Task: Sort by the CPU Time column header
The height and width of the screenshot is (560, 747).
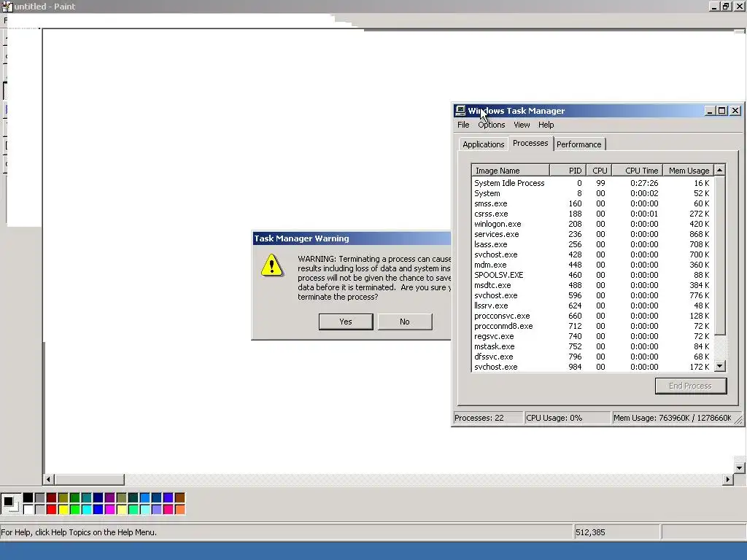Action: [x=638, y=171]
